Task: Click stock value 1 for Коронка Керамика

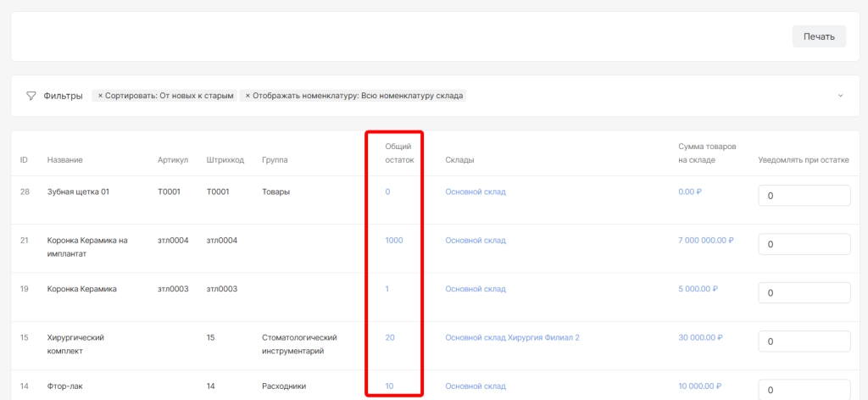Action: pos(387,289)
